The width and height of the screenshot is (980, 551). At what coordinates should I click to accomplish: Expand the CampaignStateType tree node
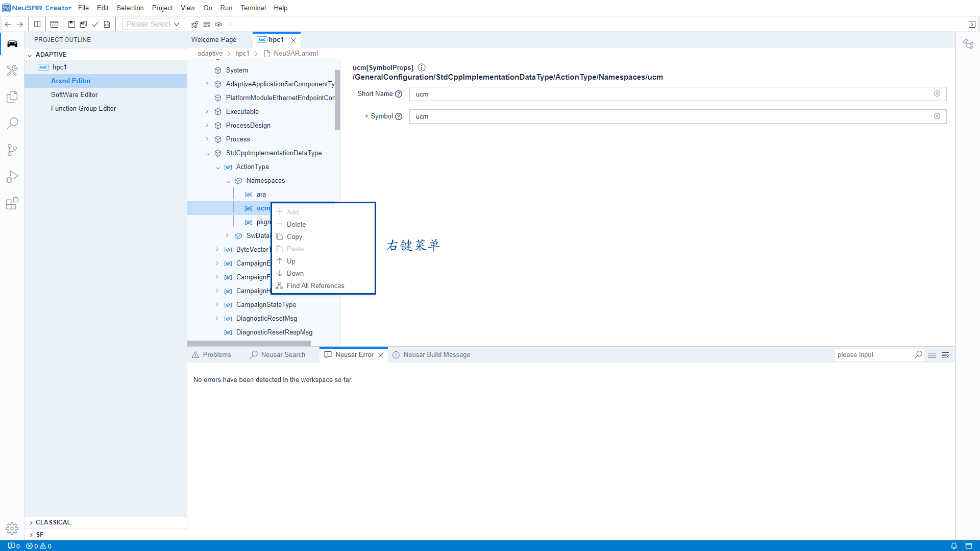tap(217, 305)
